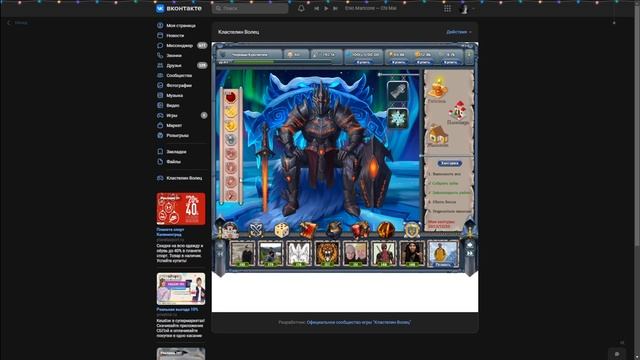Skip to previous track in header player

[316, 8]
